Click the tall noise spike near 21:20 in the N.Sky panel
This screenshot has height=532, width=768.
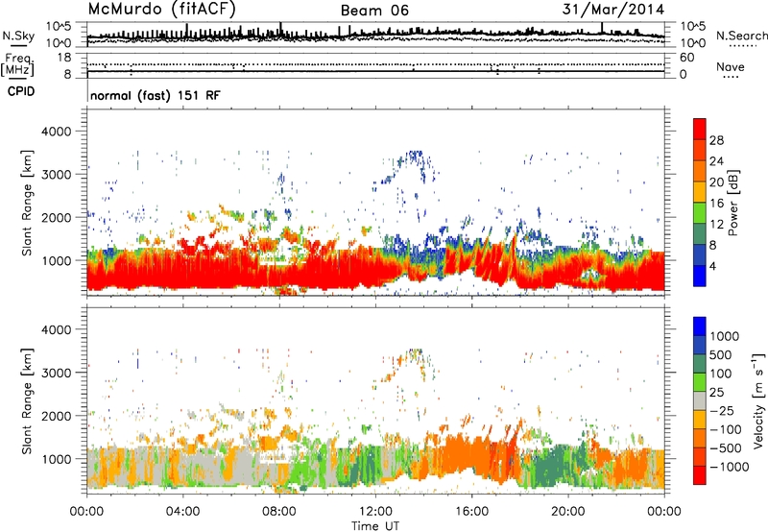point(602,28)
